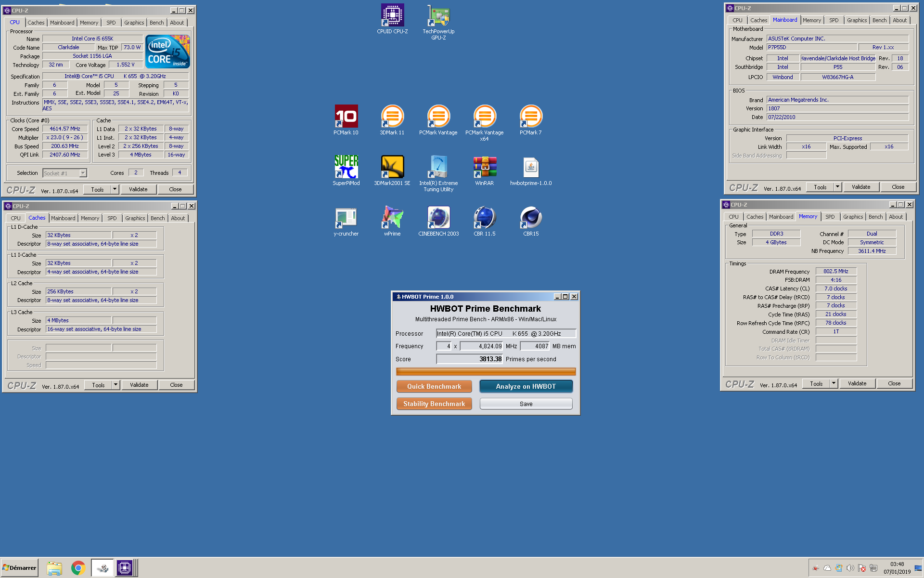Open hwbotprime-1.0.0 file icon
Image resolution: width=924 pixels, height=578 pixels.
[531, 171]
